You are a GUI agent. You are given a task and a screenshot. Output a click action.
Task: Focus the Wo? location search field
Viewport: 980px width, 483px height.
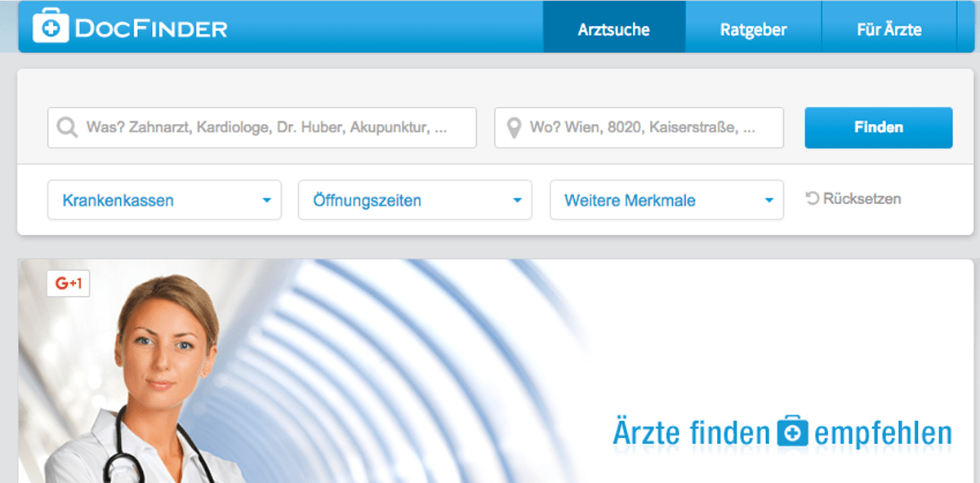[639, 128]
